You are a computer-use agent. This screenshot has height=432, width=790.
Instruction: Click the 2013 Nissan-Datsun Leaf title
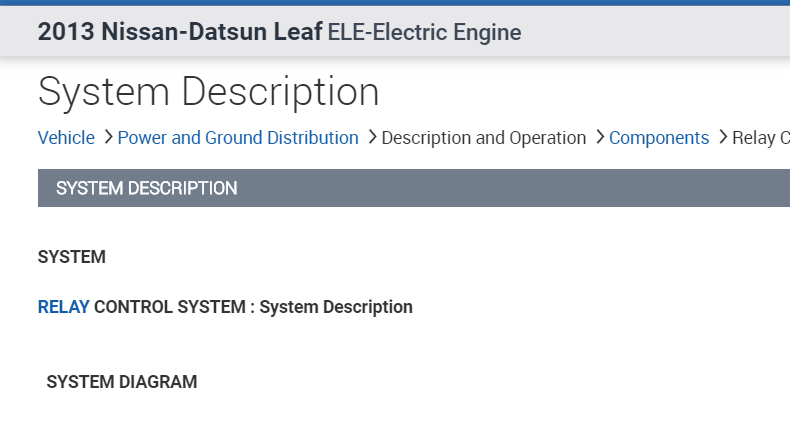tap(180, 32)
